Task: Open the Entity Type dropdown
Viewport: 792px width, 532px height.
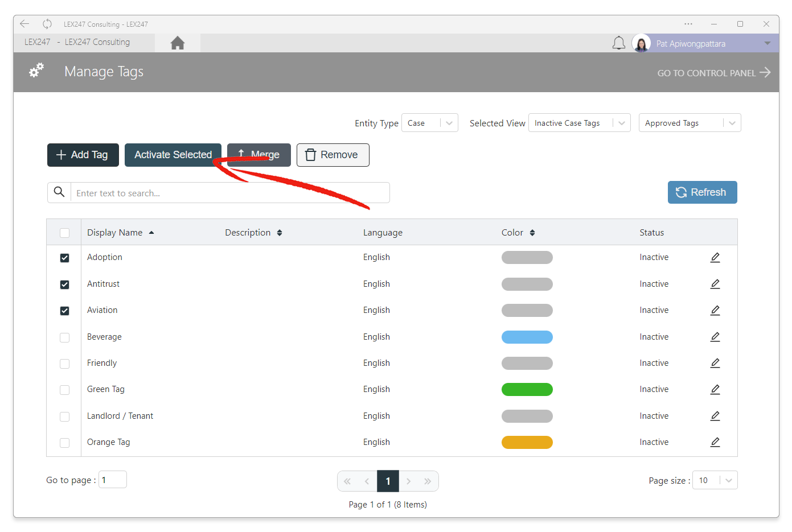Action: tap(430, 123)
